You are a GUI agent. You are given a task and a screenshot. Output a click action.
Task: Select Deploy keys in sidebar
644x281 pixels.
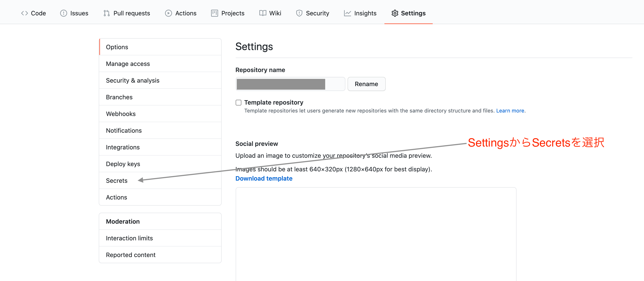pyautogui.click(x=123, y=164)
